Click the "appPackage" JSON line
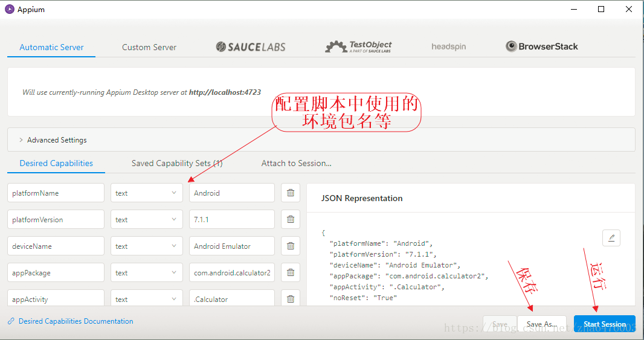Image resolution: width=644 pixels, height=340 pixels. pos(409,276)
